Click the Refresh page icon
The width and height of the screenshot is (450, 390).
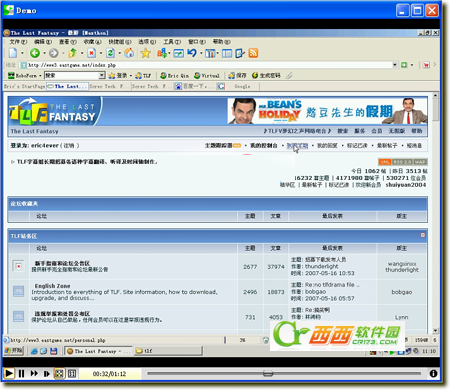coord(110,53)
